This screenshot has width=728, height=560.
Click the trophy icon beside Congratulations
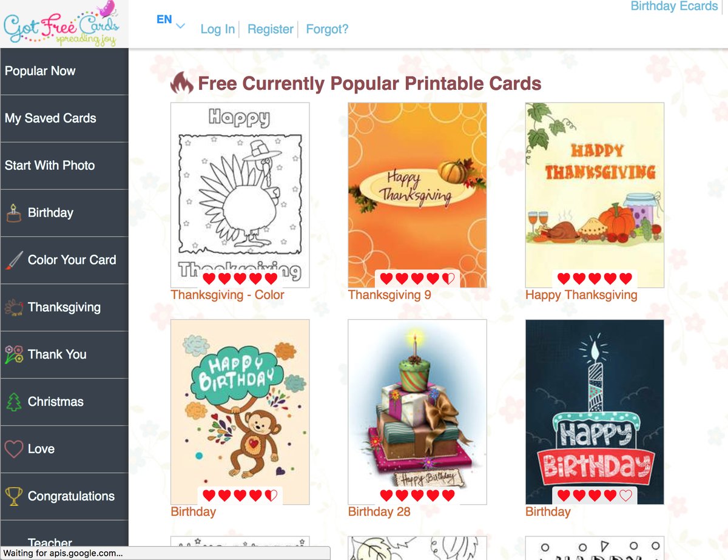pos(14,496)
